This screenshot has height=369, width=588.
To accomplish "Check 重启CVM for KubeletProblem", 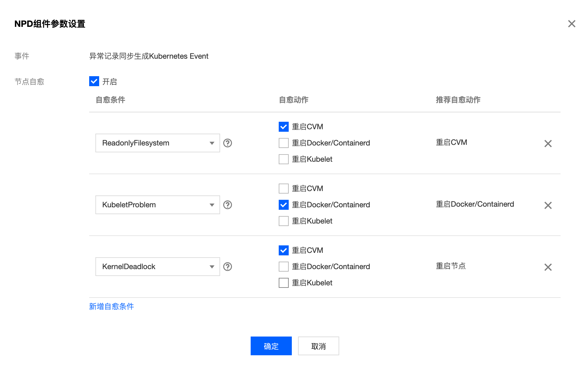I will coord(283,189).
